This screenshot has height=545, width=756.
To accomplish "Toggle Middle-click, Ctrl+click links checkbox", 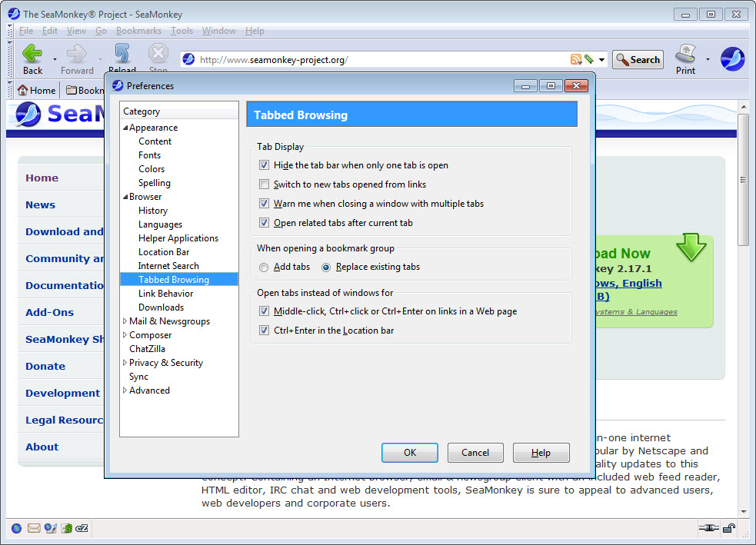I will click(264, 311).
